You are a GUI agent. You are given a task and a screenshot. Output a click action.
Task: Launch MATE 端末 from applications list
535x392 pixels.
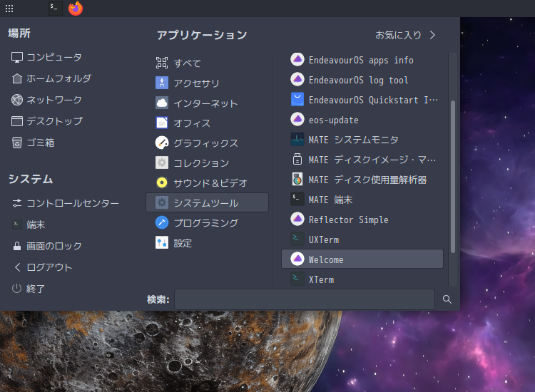362,200
